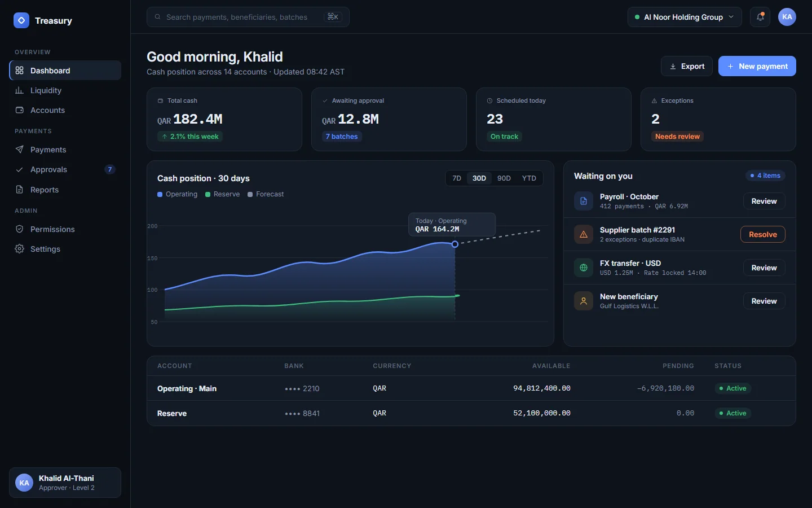Click the Settings gear icon
This screenshot has width=812, height=508.
pos(20,249)
